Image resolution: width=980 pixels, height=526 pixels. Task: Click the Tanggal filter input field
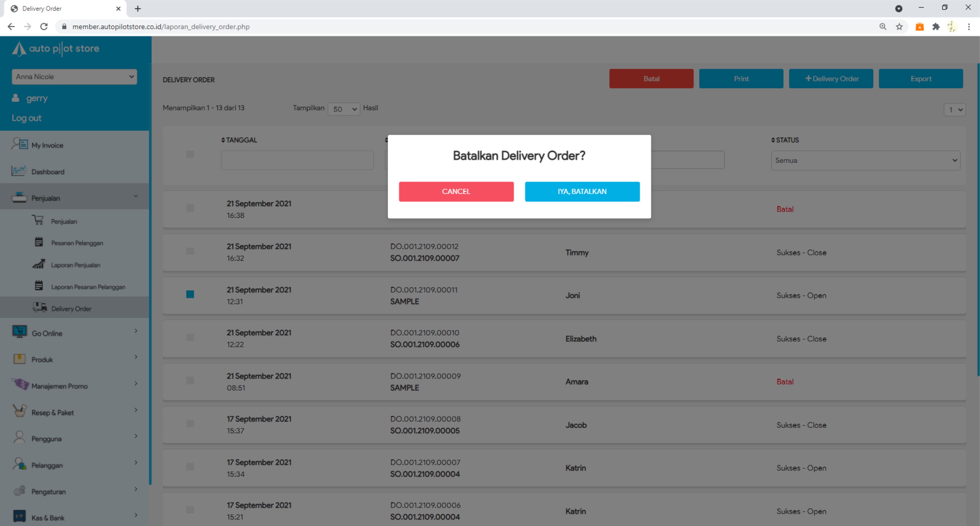coord(297,160)
